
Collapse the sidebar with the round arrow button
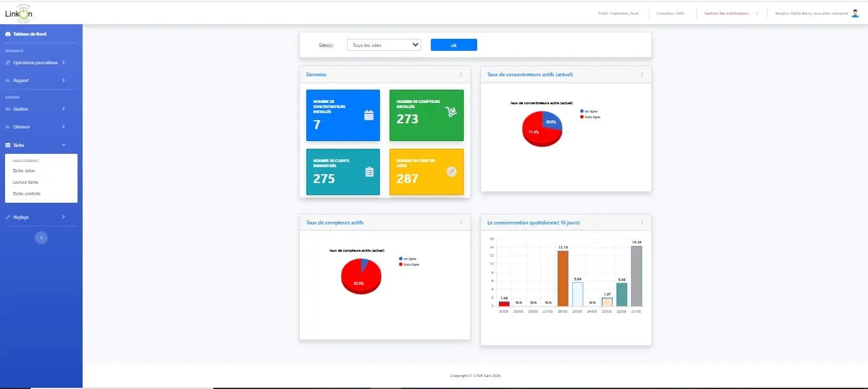pyautogui.click(x=41, y=238)
